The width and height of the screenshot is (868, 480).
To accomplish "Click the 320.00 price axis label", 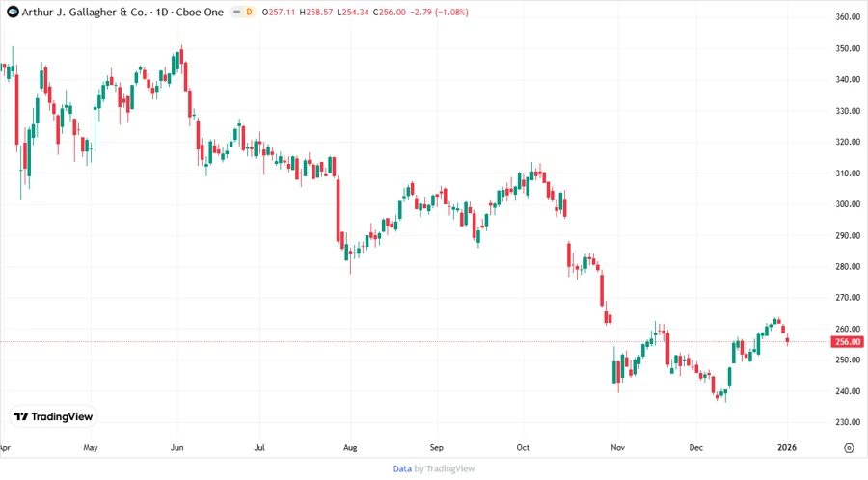I will [848, 142].
